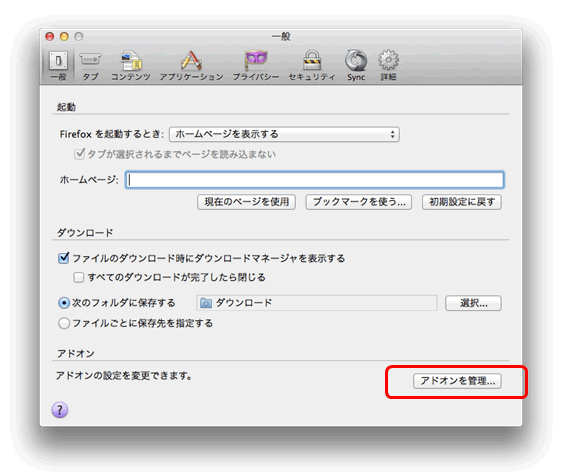Click the purple help question mark button
This screenshot has height=472, width=563.
(60, 410)
